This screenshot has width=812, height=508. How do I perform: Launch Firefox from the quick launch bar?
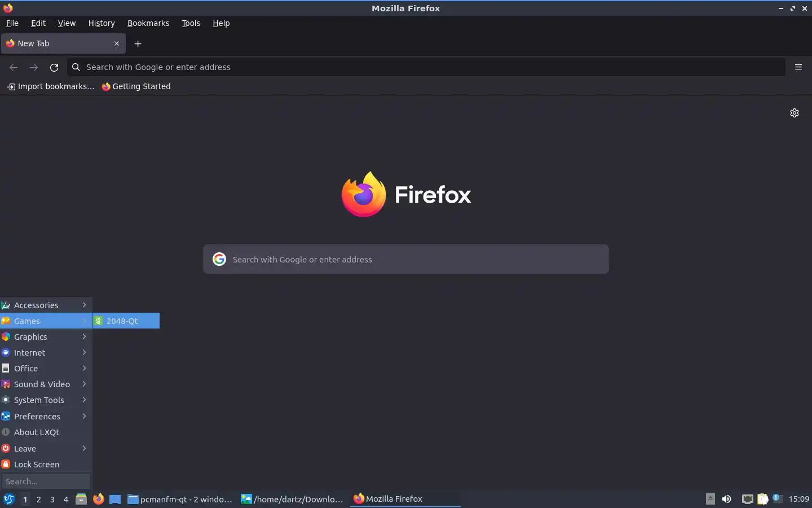[x=99, y=499]
